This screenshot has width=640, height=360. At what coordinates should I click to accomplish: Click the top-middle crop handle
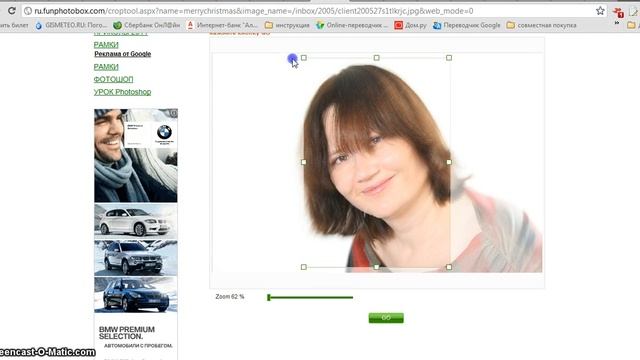pyautogui.click(x=376, y=58)
